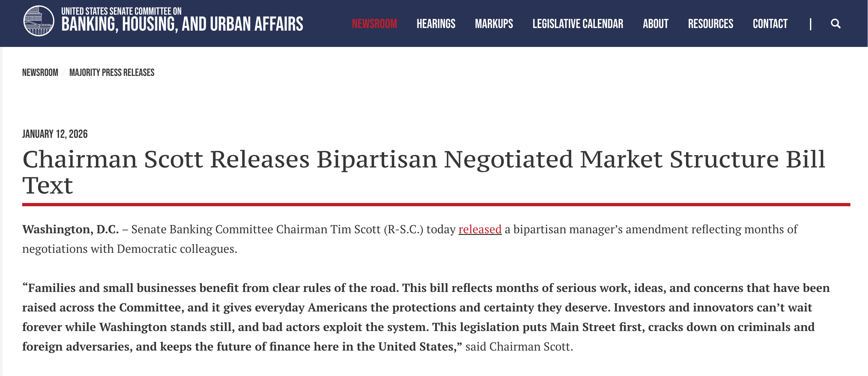This screenshot has width=868, height=376.
Task: Open the Legislative Calendar menu item
Action: pos(577,24)
